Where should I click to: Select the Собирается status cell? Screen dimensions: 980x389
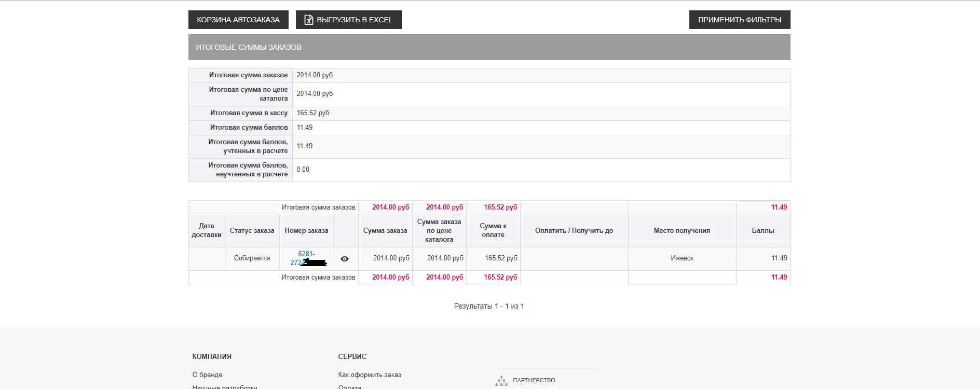[252, 258]
